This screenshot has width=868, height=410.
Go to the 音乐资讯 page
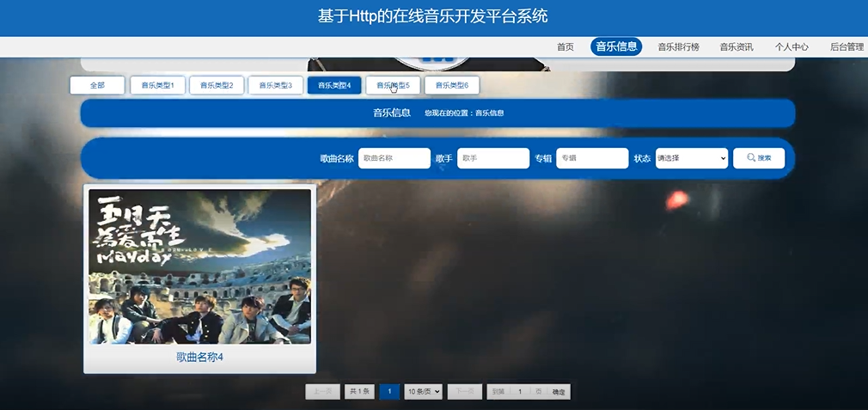click(x=737, y=47)
